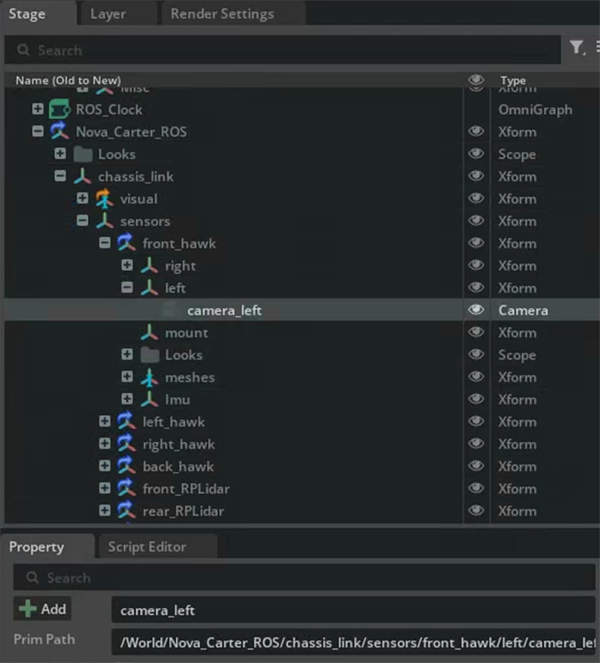Click the chassis_link Xform icon

pyautogui.click(x=82, y=177)
